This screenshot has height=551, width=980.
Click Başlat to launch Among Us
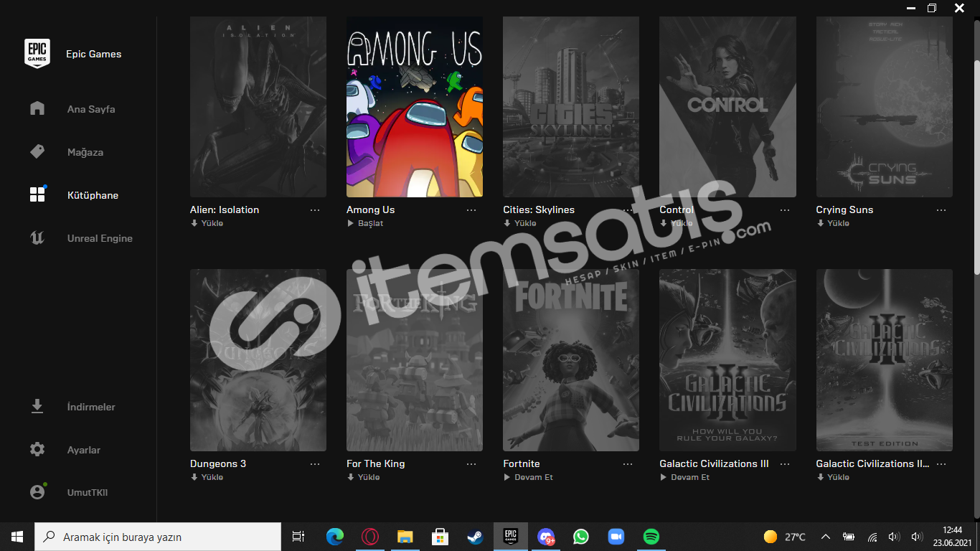click(365, 223)
